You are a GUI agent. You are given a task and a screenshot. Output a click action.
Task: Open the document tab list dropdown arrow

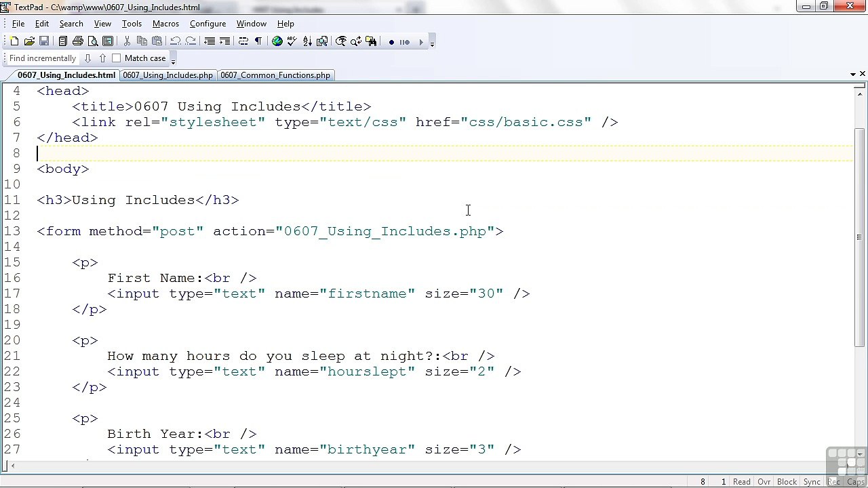(x=852, y=74)
